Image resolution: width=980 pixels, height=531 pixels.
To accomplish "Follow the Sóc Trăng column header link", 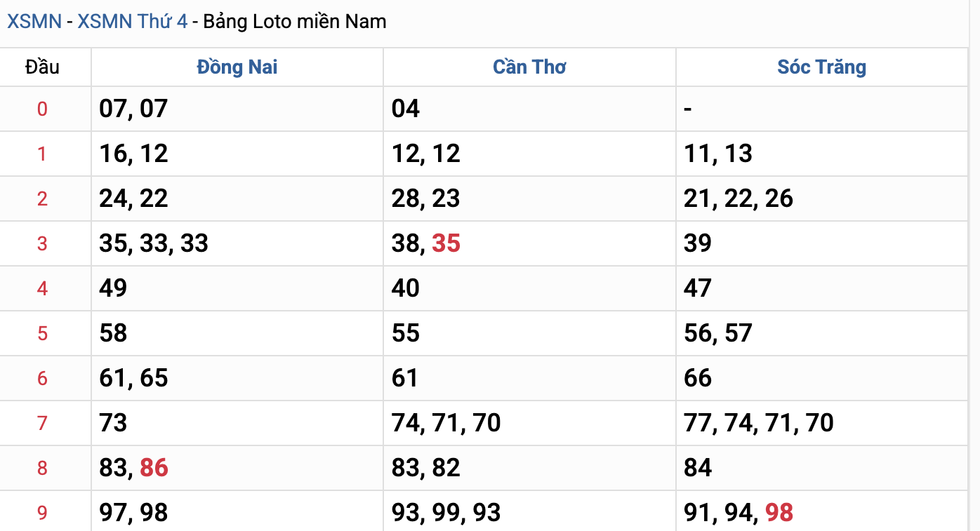I will [x=821, y=67].
